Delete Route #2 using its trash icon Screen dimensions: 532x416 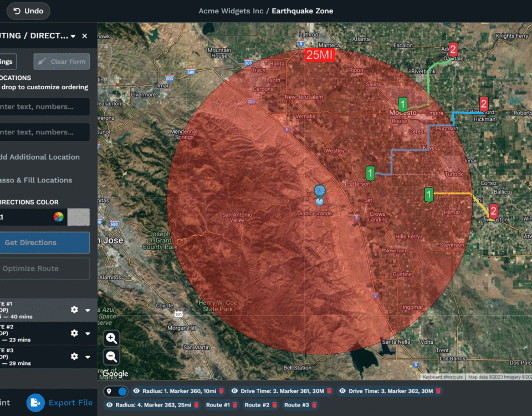[274, 405]
